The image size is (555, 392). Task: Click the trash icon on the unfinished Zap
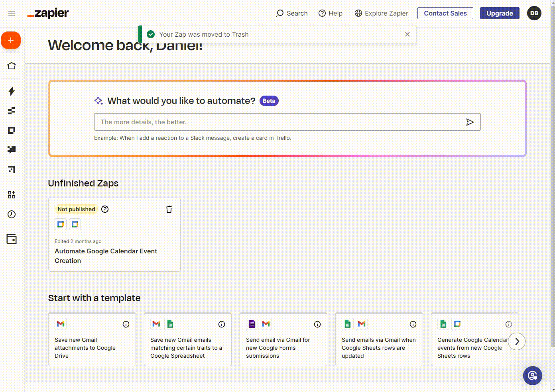click(169, 209)
